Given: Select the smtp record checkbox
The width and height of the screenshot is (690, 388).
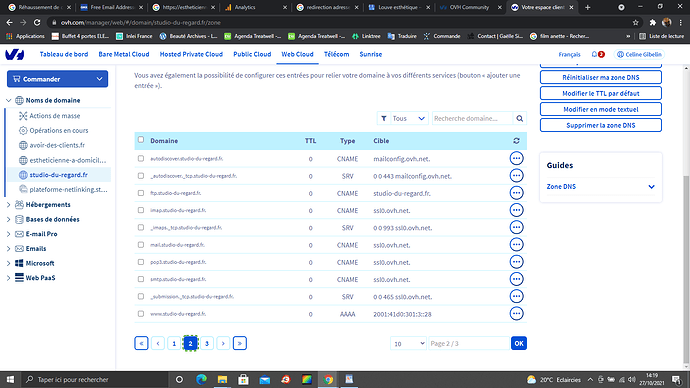Looking at the screenshot, I should coord(141,279).
